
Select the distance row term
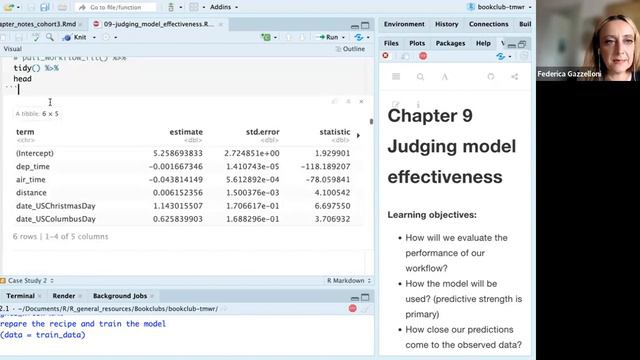[x=31, y=193]
